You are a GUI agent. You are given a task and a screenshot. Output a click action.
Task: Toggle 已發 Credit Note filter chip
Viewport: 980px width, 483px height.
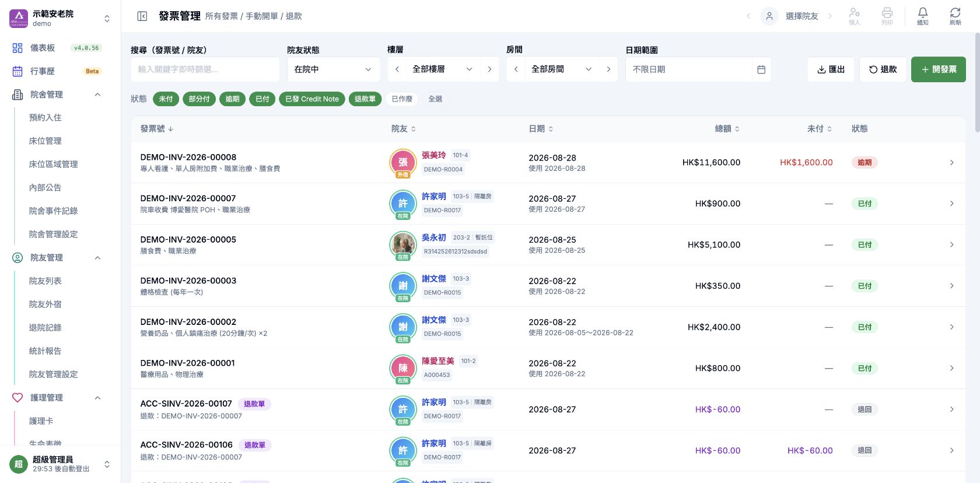pos(312,99)
